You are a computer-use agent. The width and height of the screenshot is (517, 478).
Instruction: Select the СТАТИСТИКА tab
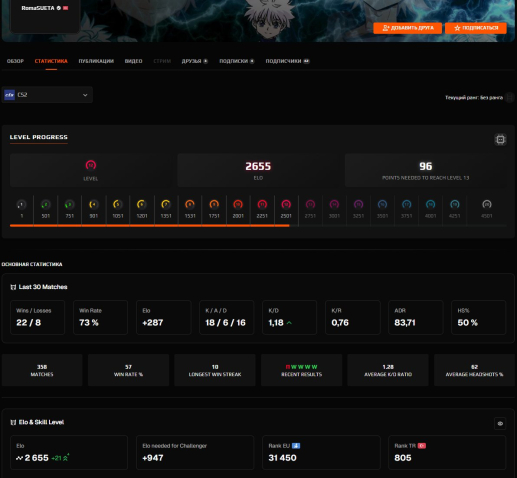[51, 61]
